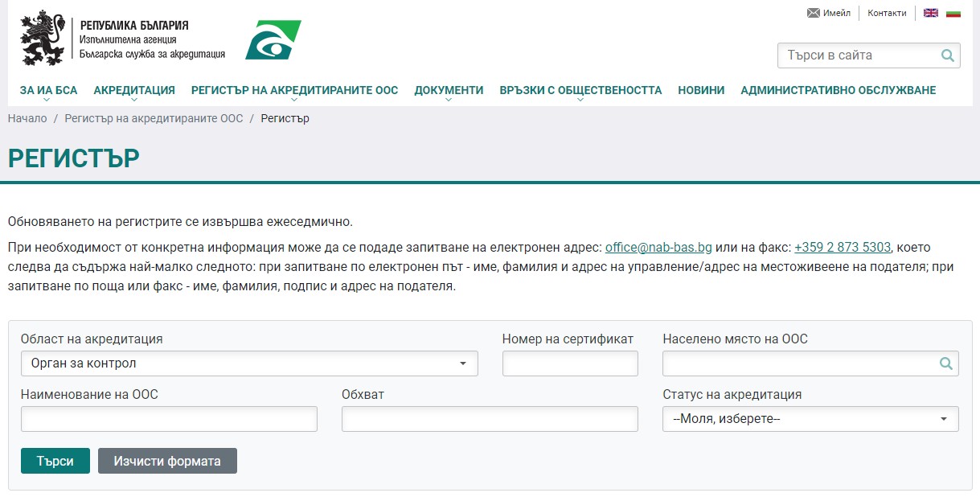Viewport: 980px width, 501px height.
Task: Click the green BAS agency logo
Action: 273,40
